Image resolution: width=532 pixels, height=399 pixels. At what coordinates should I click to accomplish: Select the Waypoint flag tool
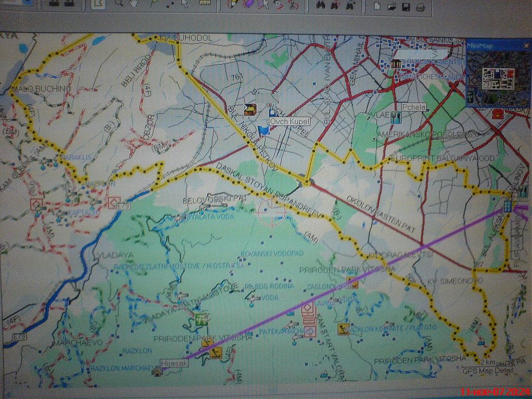click(x=154, y=3)
